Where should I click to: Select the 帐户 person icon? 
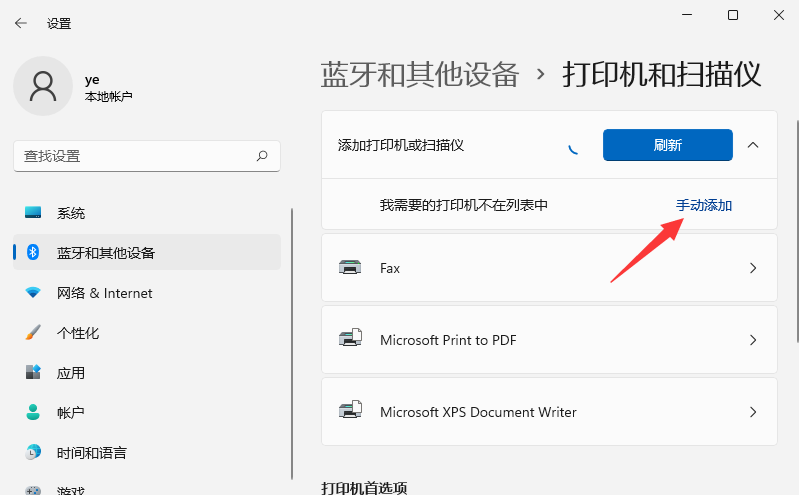(x=33, y=412)
